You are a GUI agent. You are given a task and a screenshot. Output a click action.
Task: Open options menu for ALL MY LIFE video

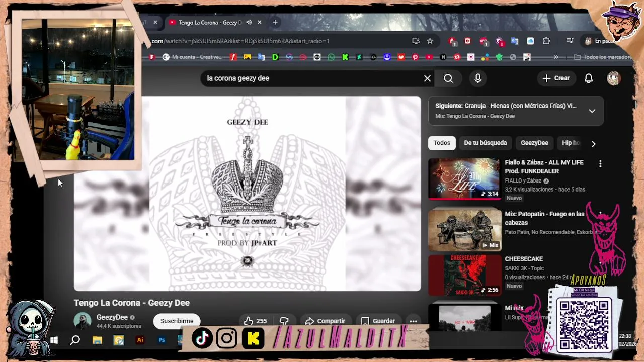click(x=600, y=164)
